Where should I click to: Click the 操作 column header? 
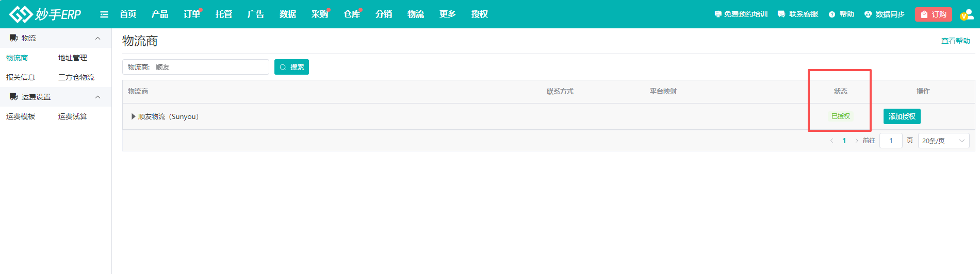(x=923, y=91)
